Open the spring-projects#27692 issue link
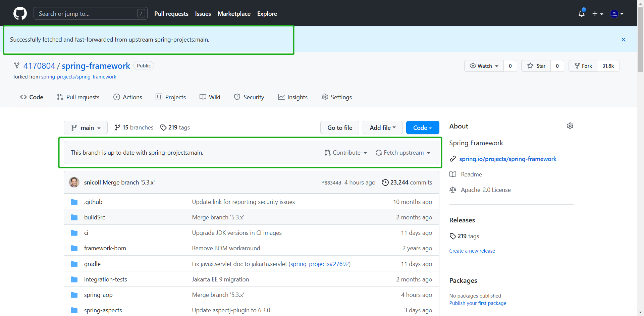Image resolution: width=644 pixels, height=316 pixels. [x=320, y=264]
